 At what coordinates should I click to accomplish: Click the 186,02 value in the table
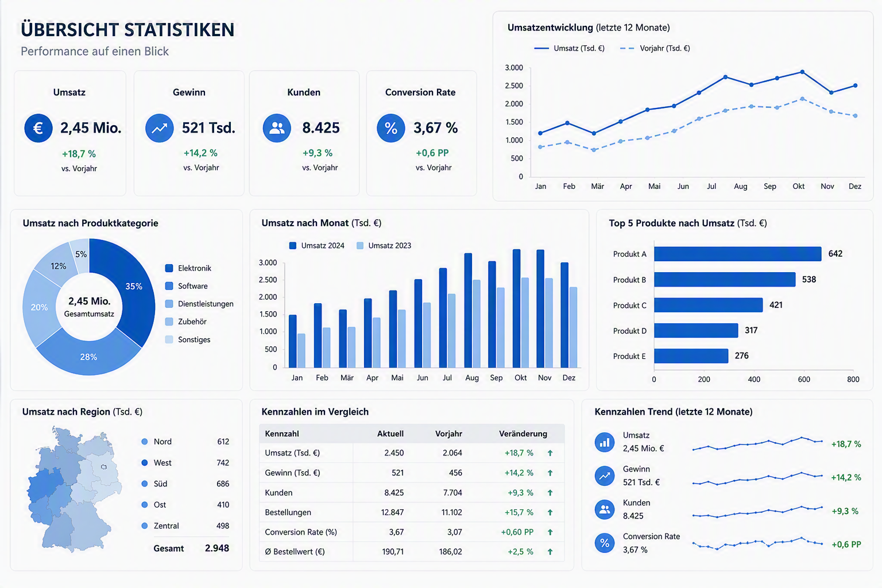point(450,552)
